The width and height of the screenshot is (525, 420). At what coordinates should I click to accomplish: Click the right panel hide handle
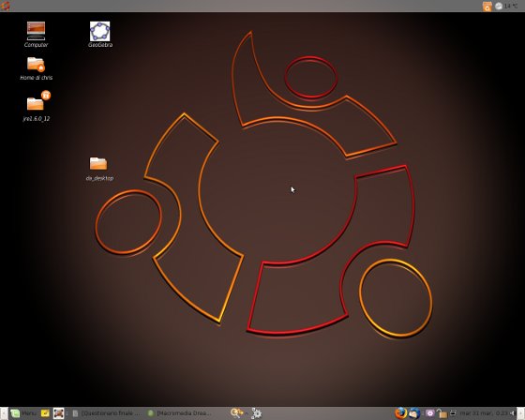click(x=520, y=413)
